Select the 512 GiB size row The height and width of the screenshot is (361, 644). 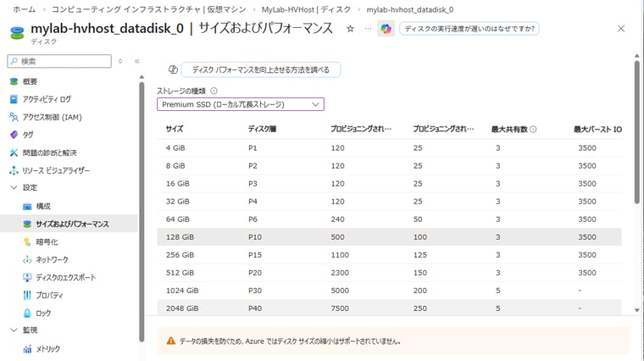point(389,273)
